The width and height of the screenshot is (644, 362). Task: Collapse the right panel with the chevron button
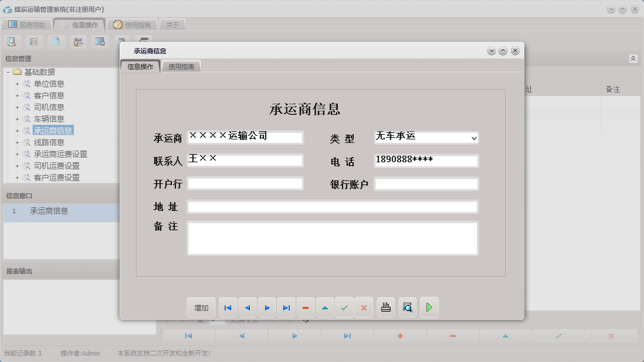click(x=633, y=59)
